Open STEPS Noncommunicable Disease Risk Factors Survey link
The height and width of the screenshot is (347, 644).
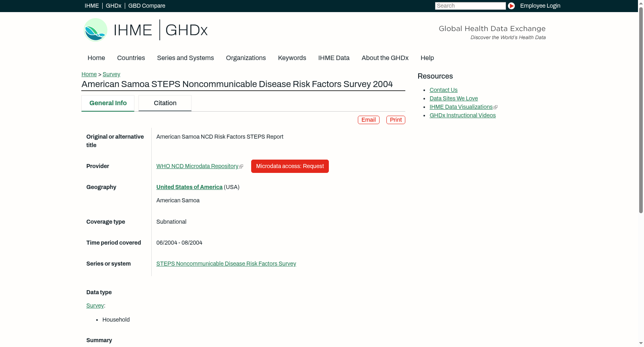coord(226,264)
